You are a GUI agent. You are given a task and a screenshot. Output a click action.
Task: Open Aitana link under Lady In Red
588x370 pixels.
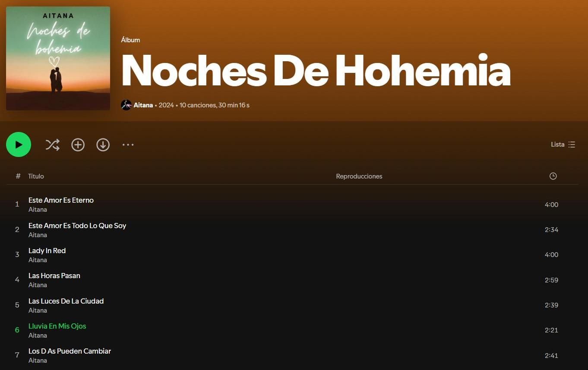38,260
